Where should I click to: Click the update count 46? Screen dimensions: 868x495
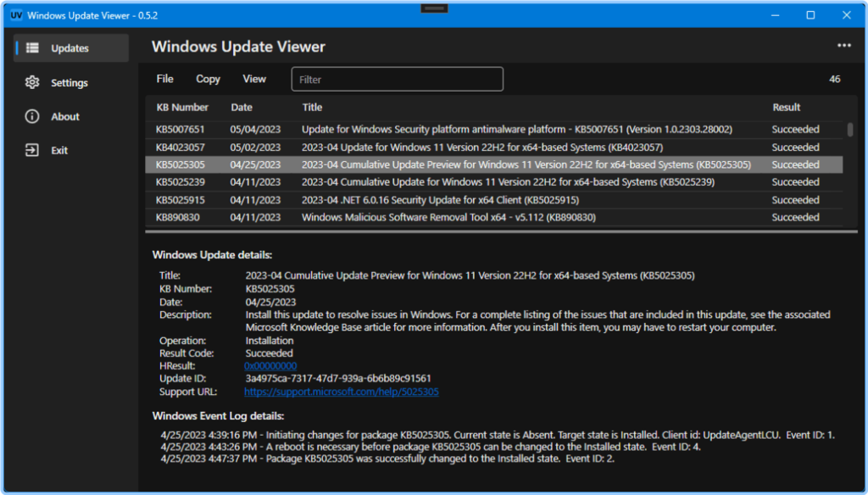click(834, 79)
